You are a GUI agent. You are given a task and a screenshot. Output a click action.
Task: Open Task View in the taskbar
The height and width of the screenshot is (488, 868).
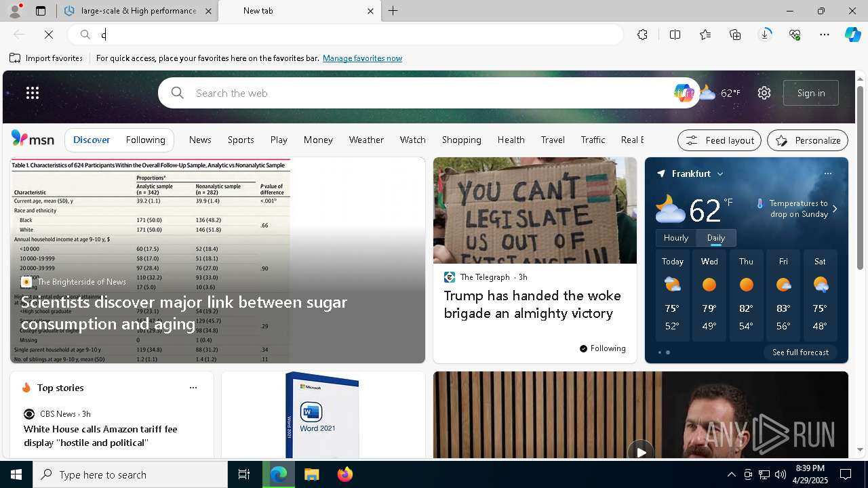(x=244, y=474)
